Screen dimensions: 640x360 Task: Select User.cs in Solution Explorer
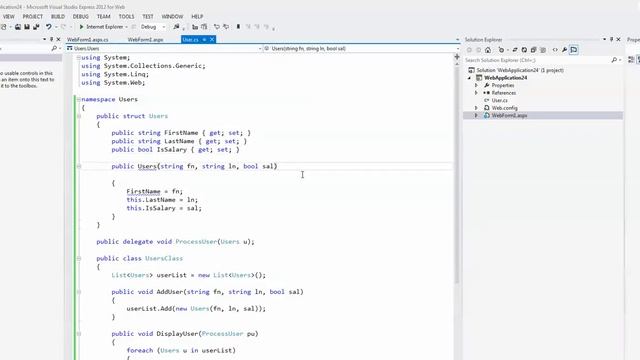499,100
